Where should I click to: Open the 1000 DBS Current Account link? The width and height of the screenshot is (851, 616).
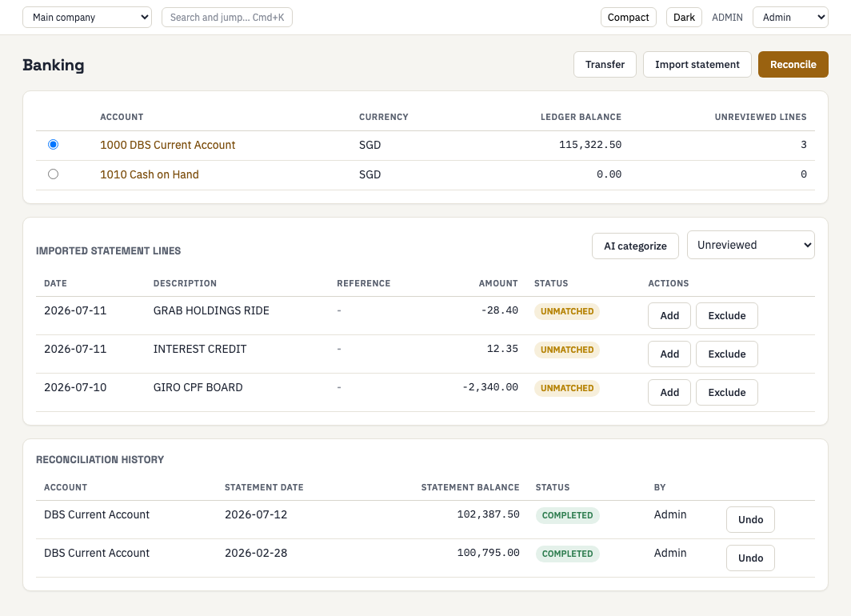click(168, 145)
